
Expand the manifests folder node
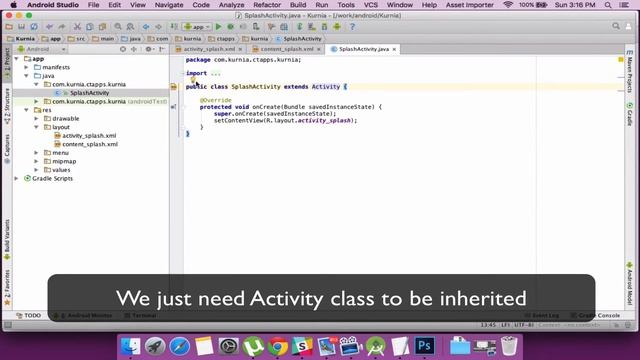click(x=27, y=67)
